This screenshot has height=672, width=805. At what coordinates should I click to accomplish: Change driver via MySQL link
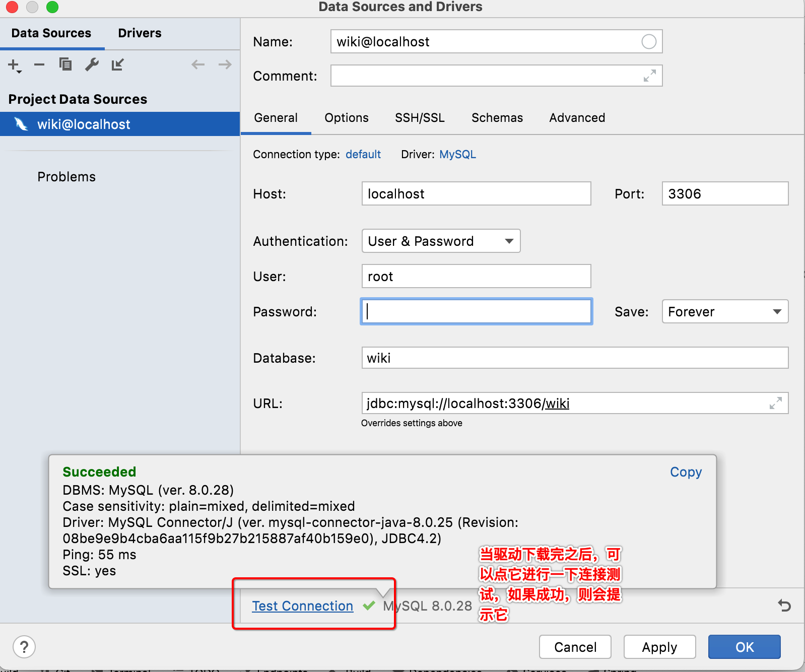(457, 154)
